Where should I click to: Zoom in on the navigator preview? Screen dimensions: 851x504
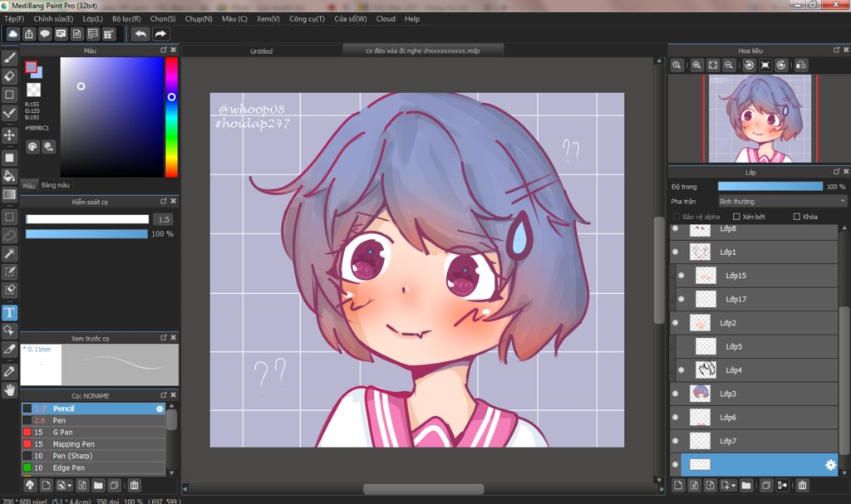(x=697, y=65)
